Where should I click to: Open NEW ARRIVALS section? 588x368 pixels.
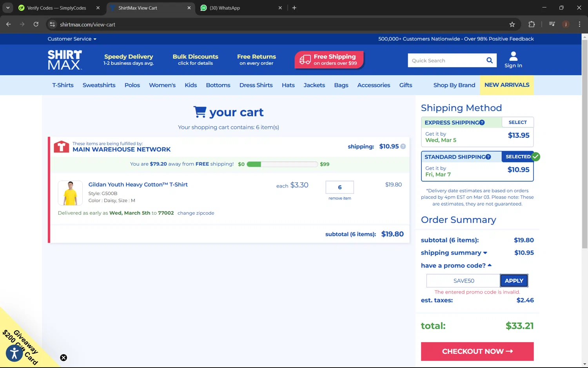507,85
